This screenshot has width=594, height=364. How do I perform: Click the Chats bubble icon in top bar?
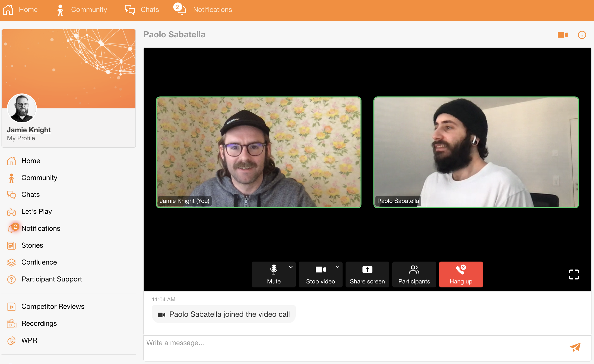[x=130, y=10]
